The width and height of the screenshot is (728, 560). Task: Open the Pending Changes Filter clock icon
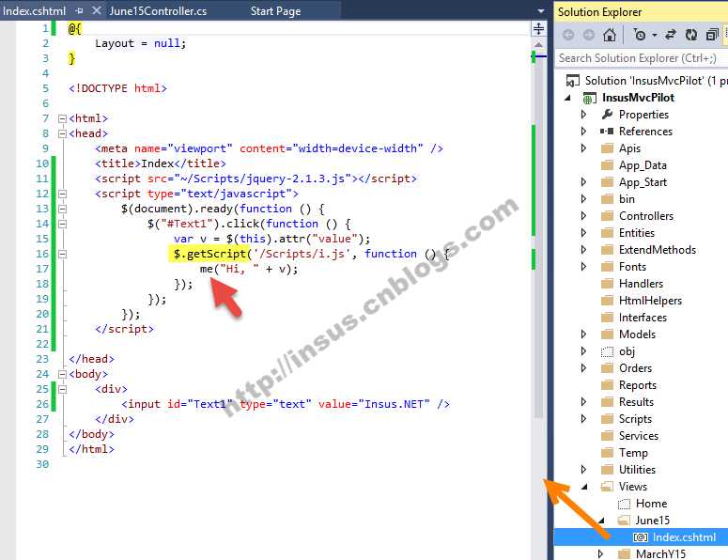pos(640,35)
